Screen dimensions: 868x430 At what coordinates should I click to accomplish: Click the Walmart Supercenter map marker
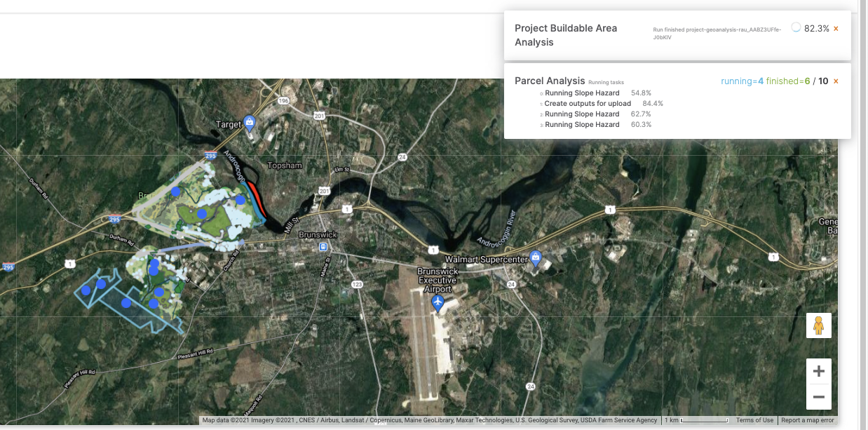[x=535, y=258]
